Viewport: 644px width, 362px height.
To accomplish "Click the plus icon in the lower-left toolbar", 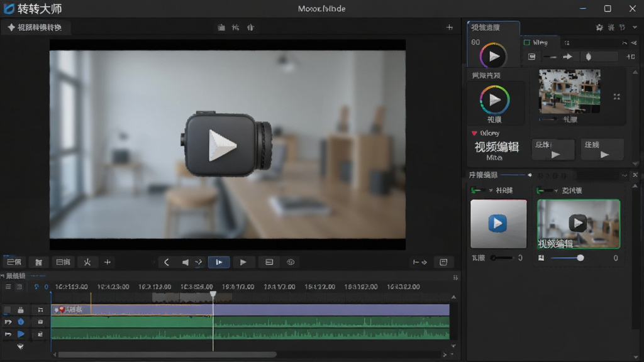I will [x=108, y=262].
